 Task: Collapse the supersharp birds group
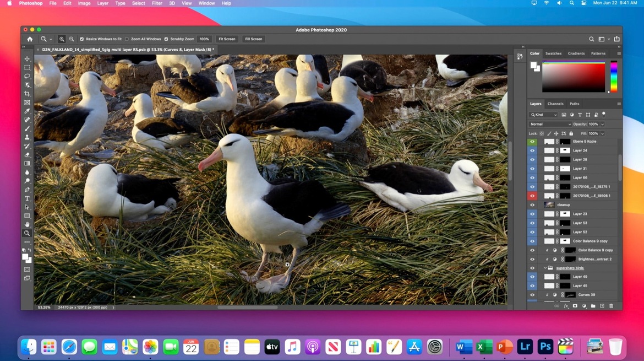pos(545,268)
